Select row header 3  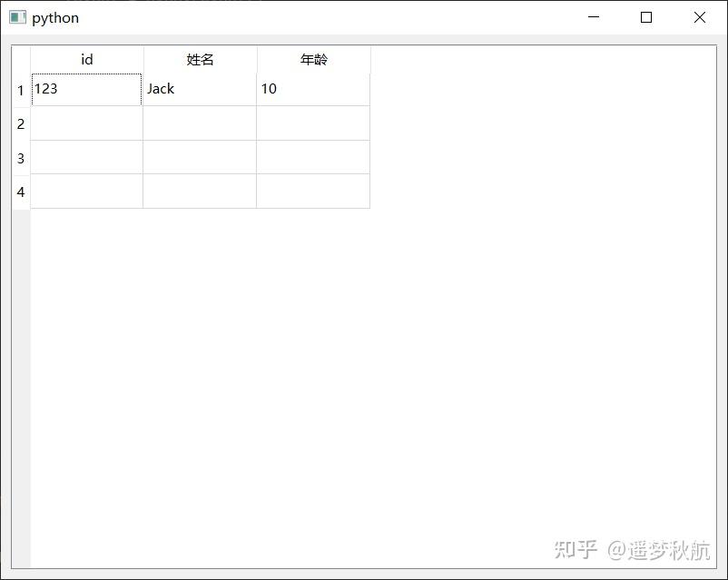(20, 157)
